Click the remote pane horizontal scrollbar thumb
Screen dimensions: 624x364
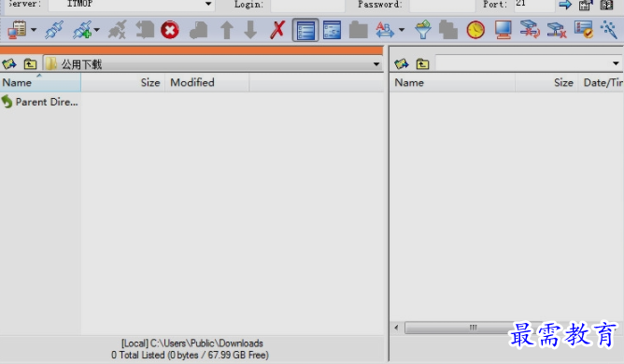point(473,328)
